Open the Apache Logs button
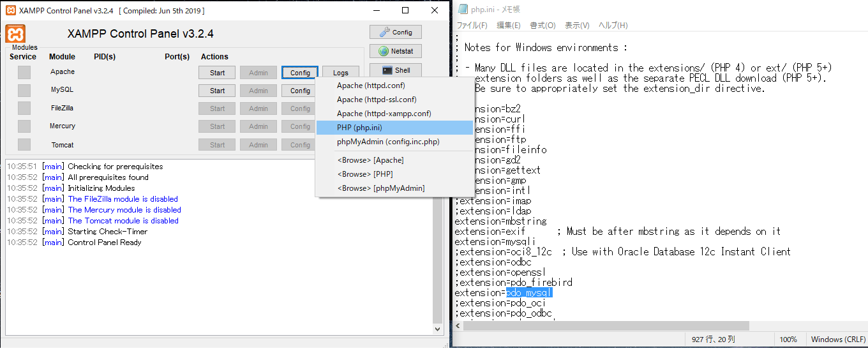Image resolution: width=868 pixels, height=351 pixels. [x=341, y=73]
